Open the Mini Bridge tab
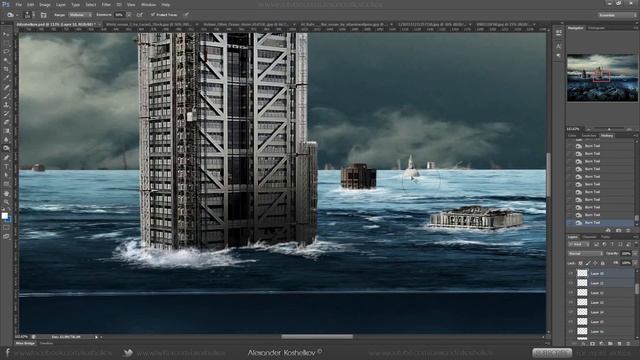Image resolution: width=640 pixels, height=360 pixels. click(25, 343)
